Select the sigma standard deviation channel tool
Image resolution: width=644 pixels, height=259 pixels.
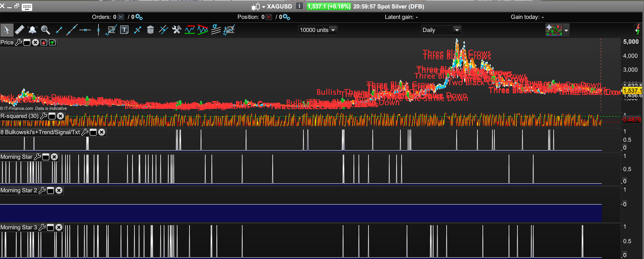pos(216,30)
